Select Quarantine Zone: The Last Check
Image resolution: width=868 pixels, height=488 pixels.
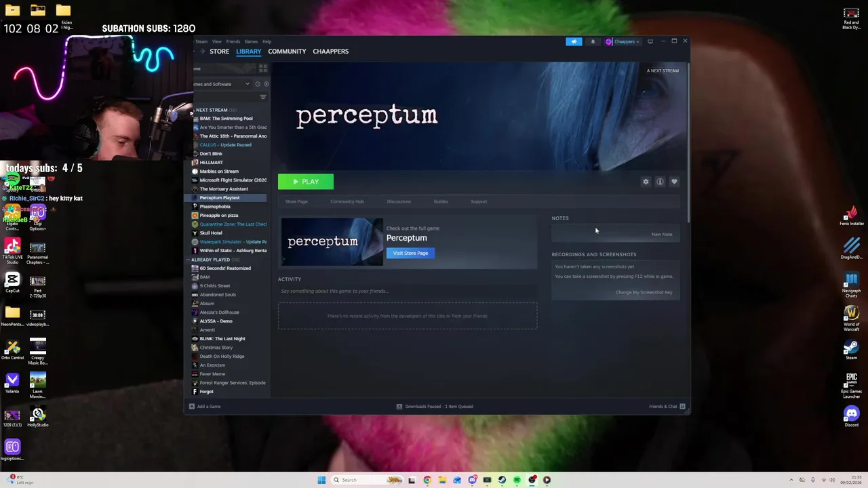click(x=229, y=224)
